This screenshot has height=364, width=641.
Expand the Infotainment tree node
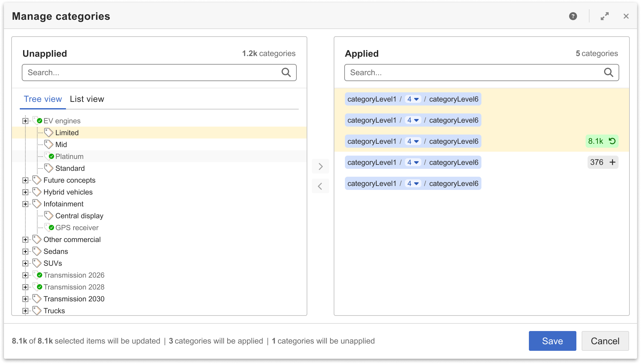[25, 204]
